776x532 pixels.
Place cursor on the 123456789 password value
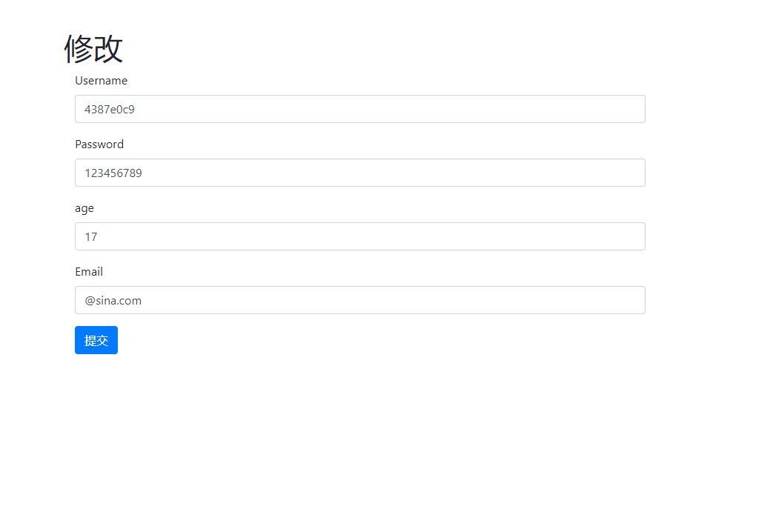click(x=113, y=173)
